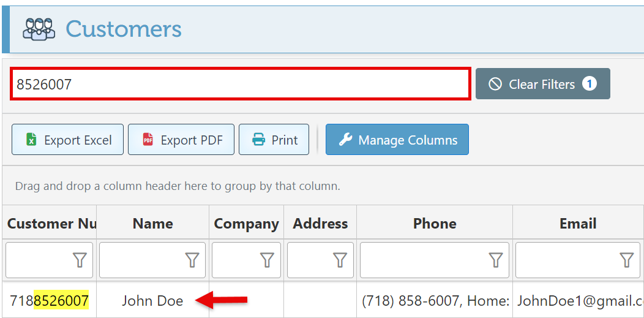The image size is (644, 318).
Task: Open filter icon for Customer Number column
Action: coord(80,260)
